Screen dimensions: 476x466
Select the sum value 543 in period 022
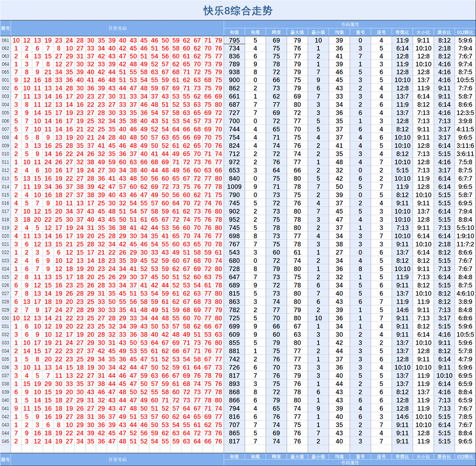[x=234, y=252]
